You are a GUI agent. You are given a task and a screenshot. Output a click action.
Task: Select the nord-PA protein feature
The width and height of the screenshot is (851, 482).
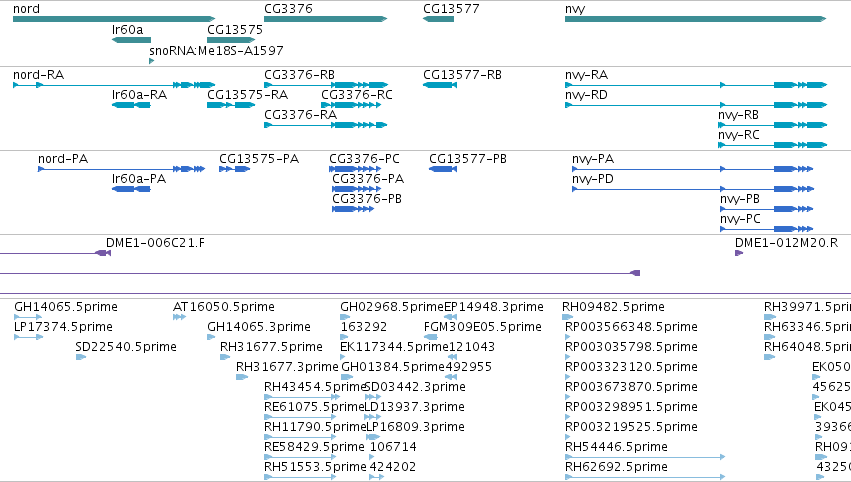tap(122, 169)
